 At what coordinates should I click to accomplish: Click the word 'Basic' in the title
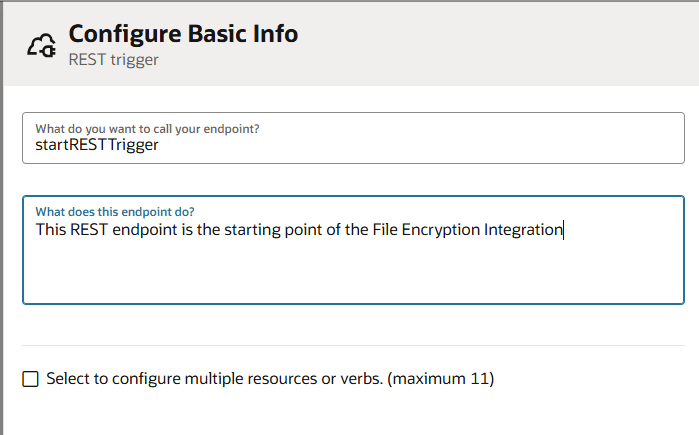click(x=217, y=34)
